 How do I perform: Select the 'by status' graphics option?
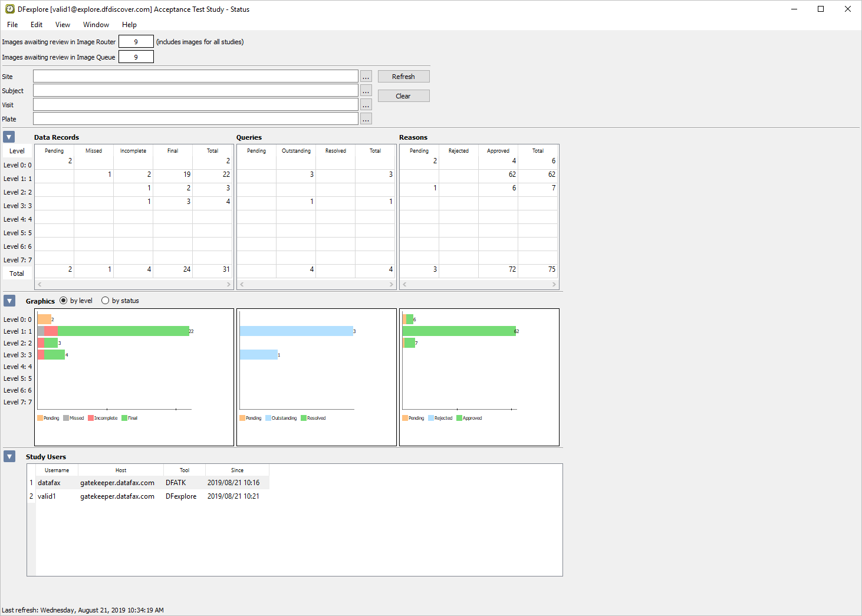click(120, 301)
